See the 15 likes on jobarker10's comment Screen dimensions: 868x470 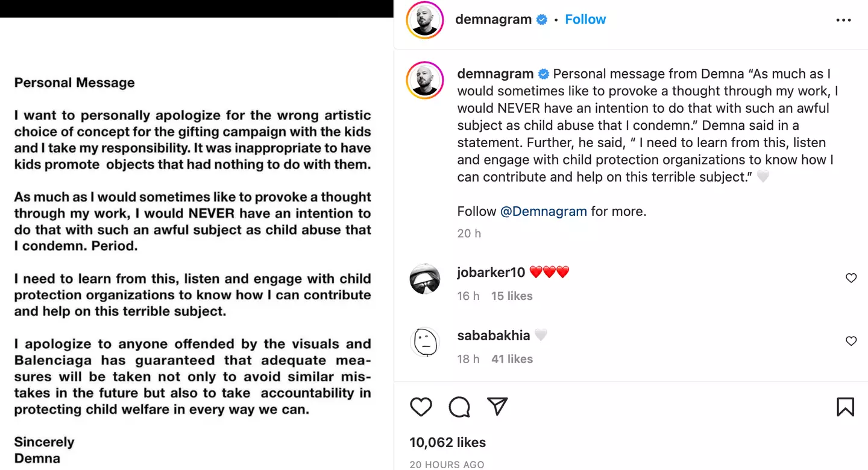coord(511,296)
